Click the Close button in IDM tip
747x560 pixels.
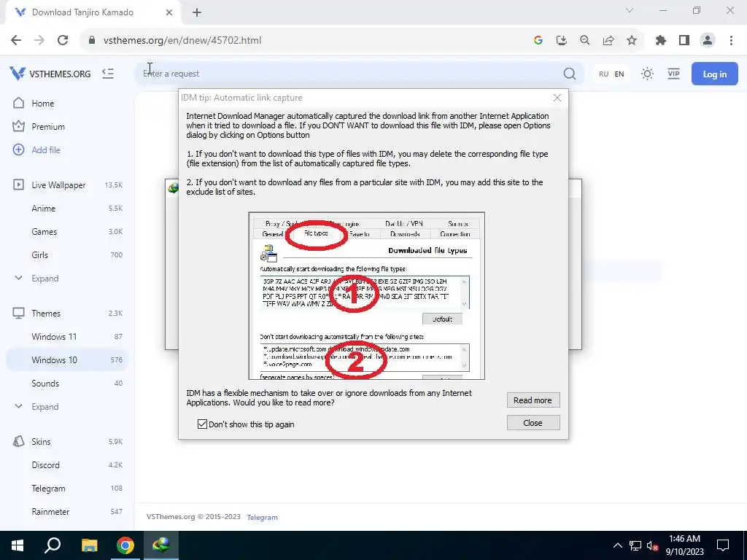pos(533,423)
